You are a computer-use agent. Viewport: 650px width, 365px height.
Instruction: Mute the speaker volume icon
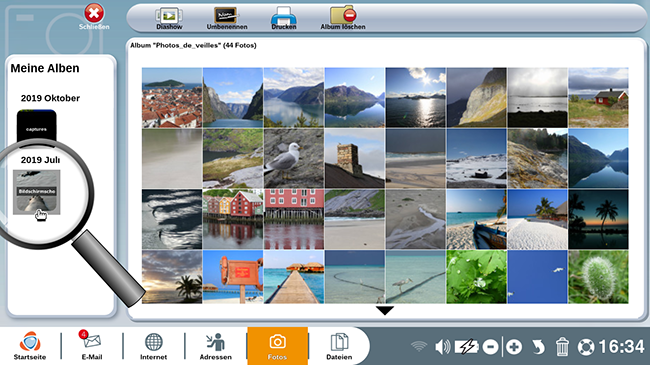coord(442,347)
